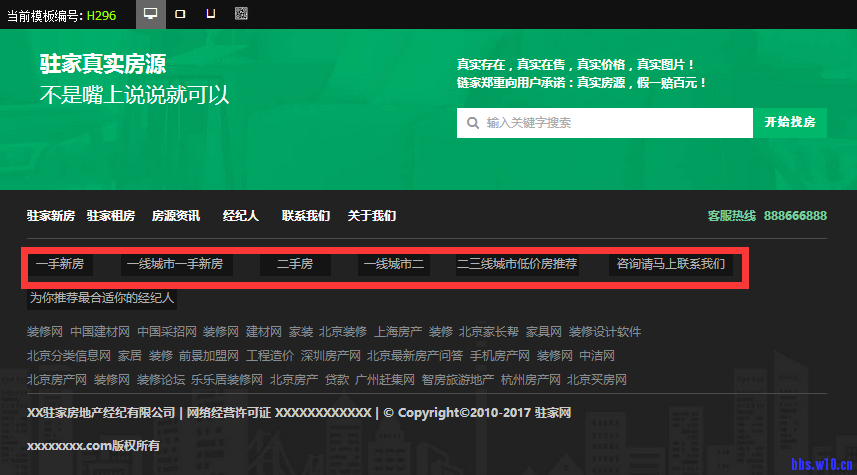Screen dimensions: 857x475
Task: Click the 输入关键字搜索 search field
Action: 610,123
